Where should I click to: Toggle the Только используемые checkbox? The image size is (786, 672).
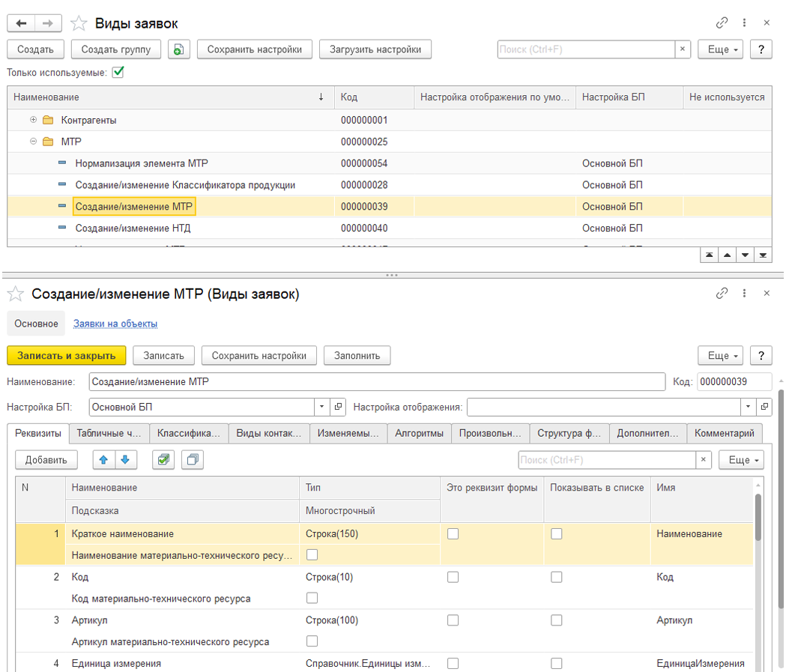point(118,73)
